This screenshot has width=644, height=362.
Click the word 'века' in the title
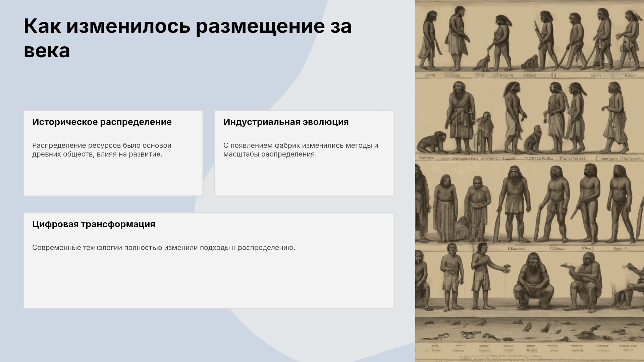point(47,51)
